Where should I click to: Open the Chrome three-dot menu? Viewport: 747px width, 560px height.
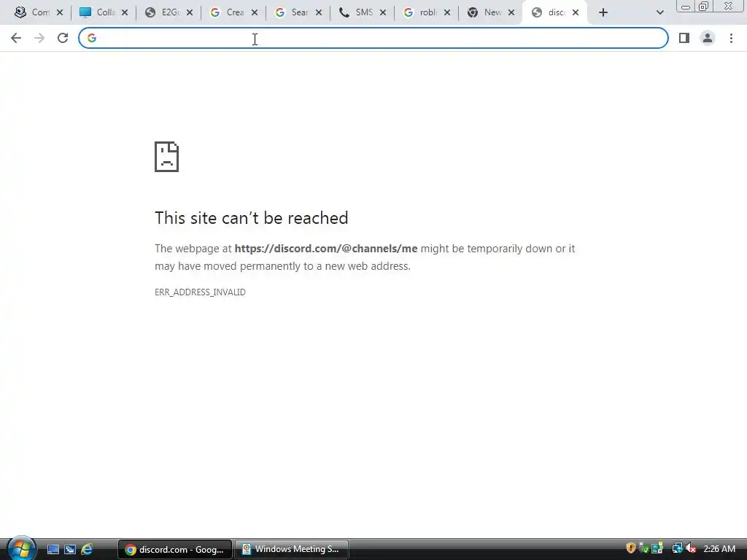(x=731, y=38)
